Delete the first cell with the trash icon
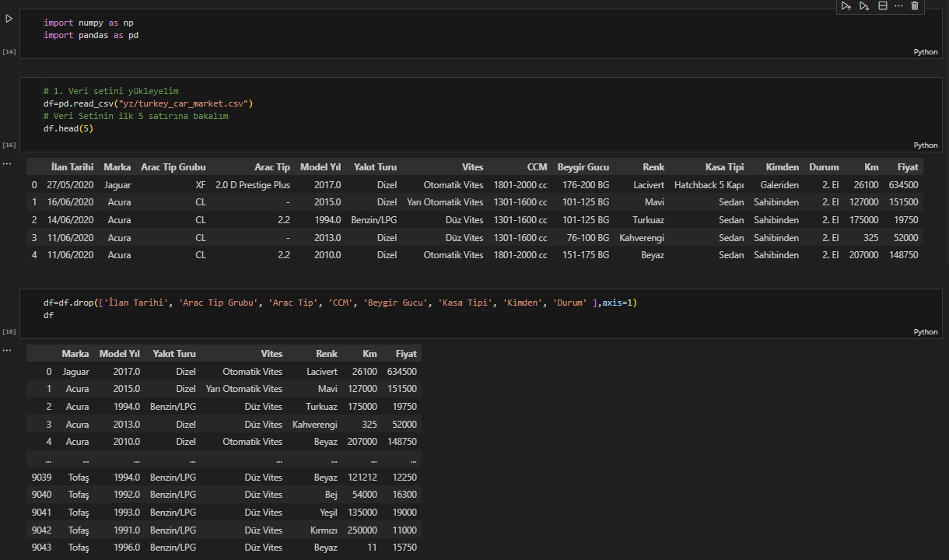Screen dimensions: 949x560 [915, 6]
